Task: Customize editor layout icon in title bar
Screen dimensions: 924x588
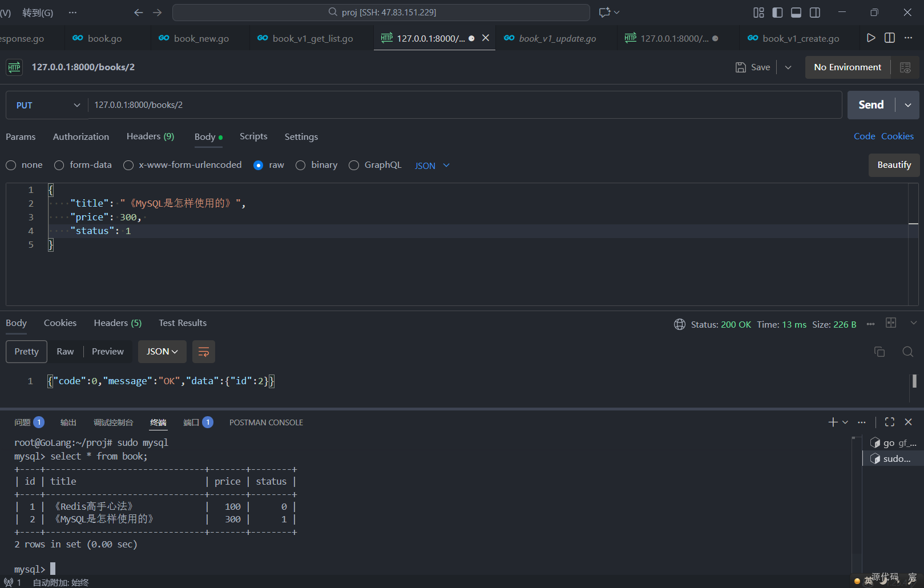Action: tap(758, 13)
